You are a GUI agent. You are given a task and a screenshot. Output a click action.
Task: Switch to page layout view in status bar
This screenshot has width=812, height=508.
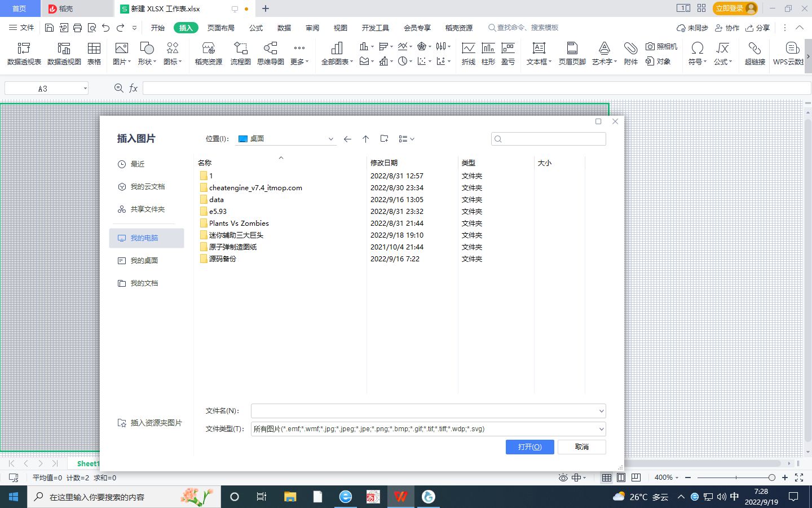coord(621,478)
